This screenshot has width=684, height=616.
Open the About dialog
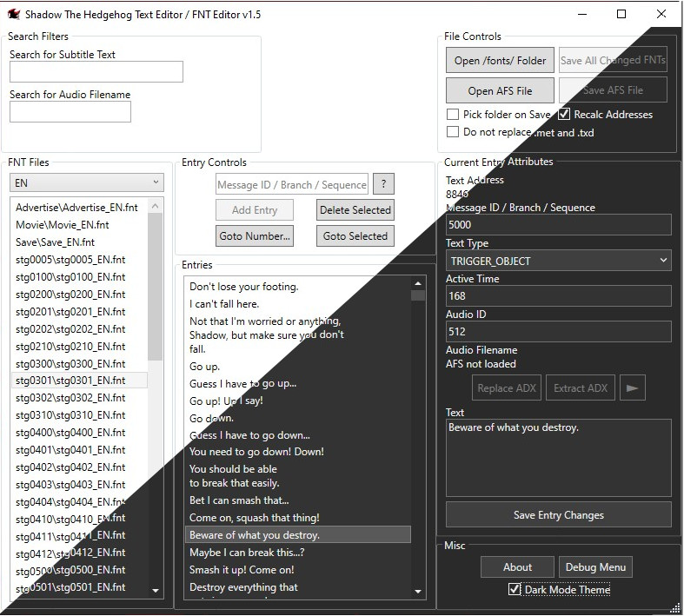[x=517, y=566]
